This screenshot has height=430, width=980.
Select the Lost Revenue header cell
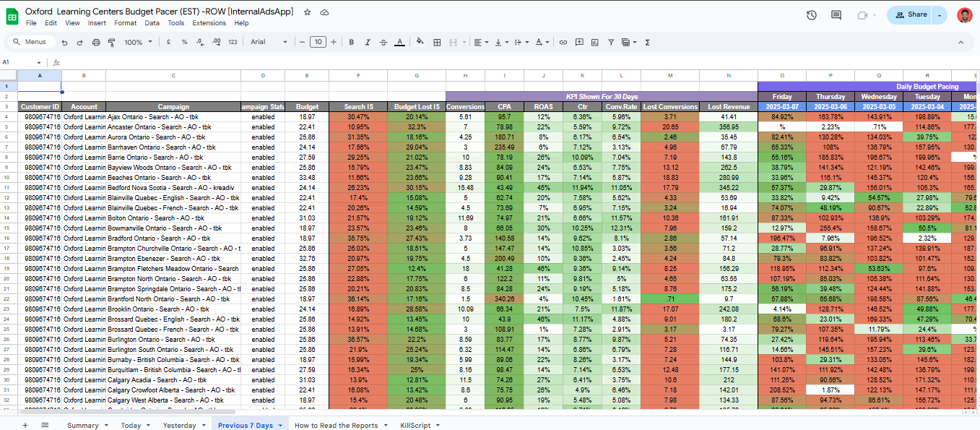pyautogui.click(x=729, y=107)
